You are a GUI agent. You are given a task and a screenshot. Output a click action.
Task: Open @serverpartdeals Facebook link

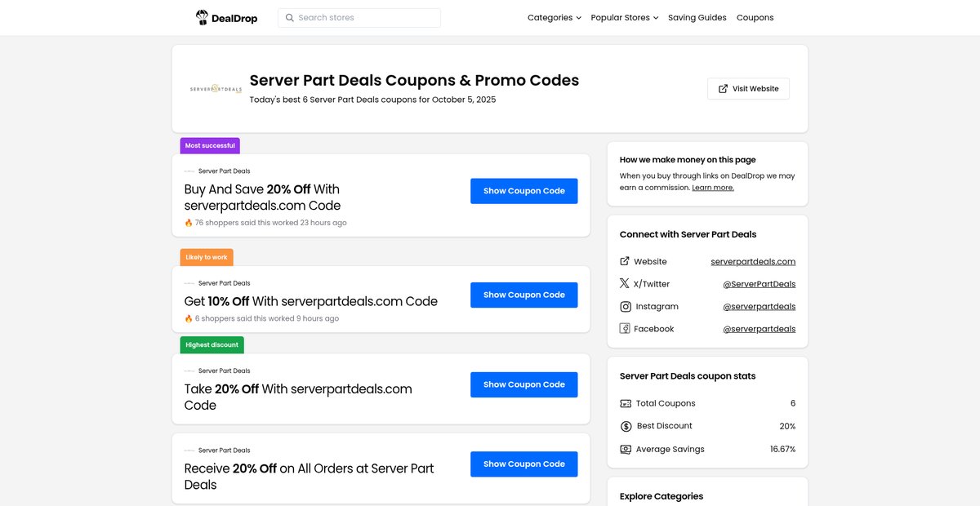pos(759,329)
